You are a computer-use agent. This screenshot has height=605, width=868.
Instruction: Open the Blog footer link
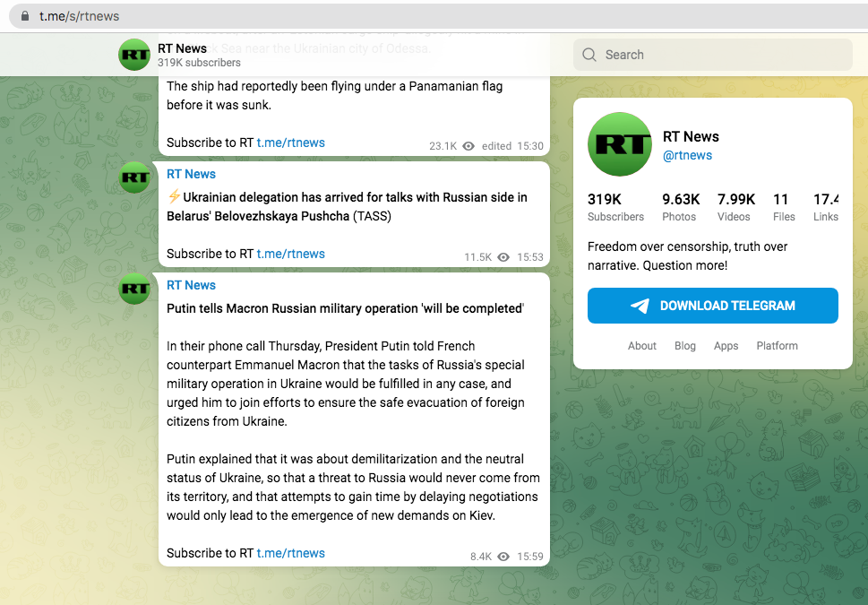[684, 346]
